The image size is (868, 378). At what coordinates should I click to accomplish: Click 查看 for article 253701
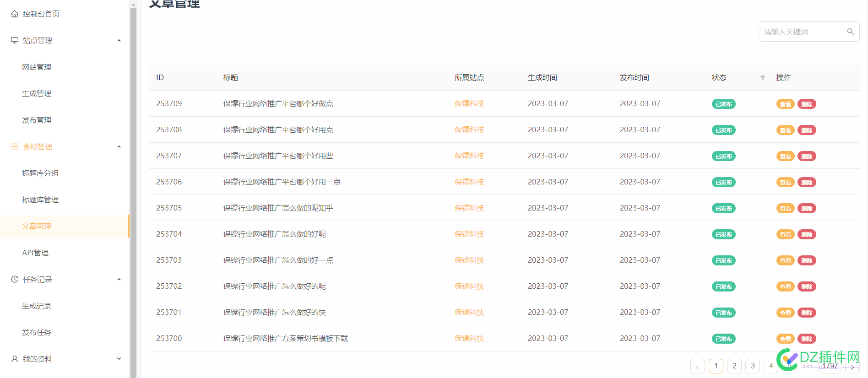786,313
